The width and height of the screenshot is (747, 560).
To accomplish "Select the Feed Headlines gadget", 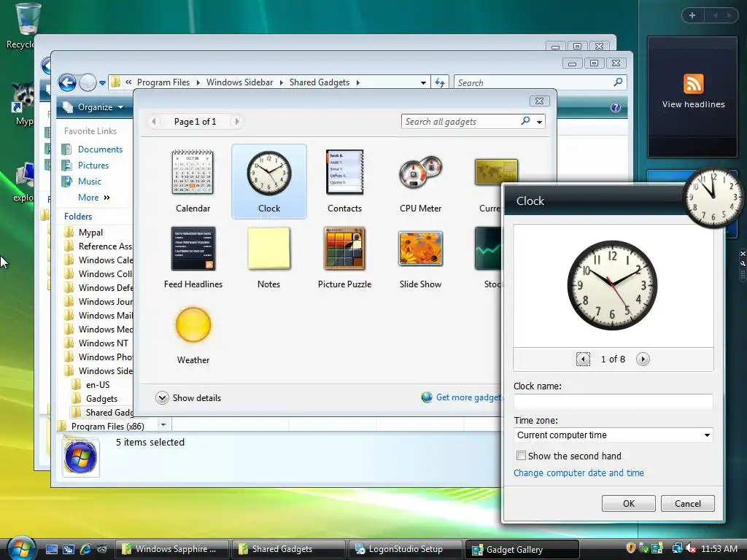I will [193, 249].
